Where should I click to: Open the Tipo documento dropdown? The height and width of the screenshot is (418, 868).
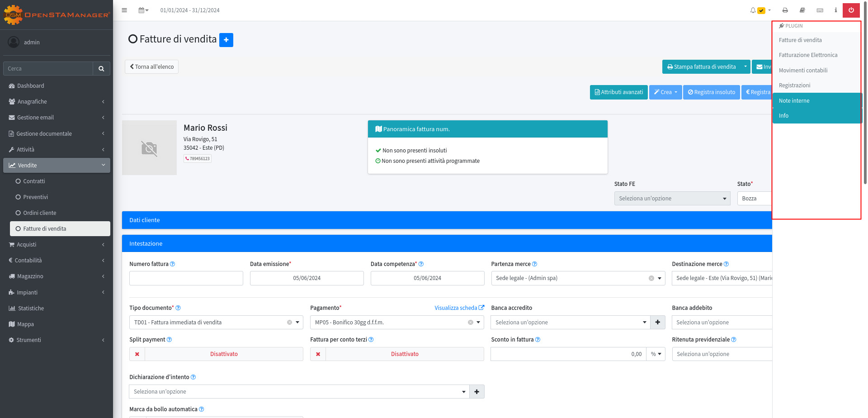216,323
